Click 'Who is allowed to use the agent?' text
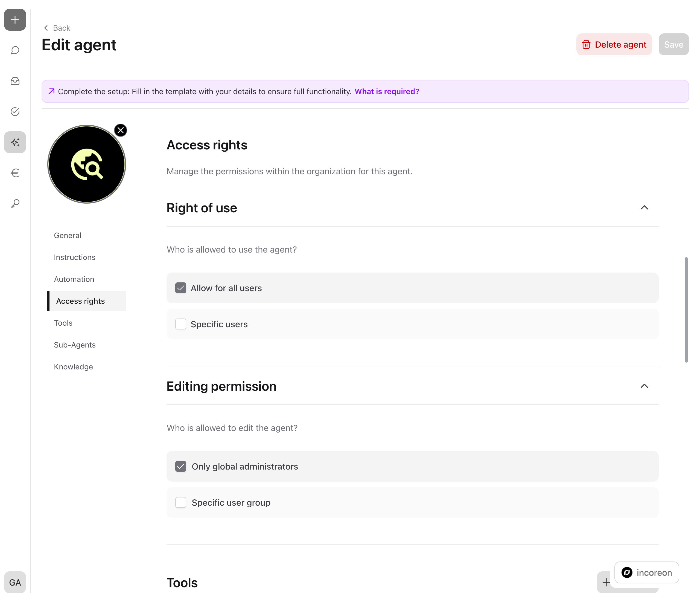The height and width of the screenshot is (602, 700). point(232,250)
